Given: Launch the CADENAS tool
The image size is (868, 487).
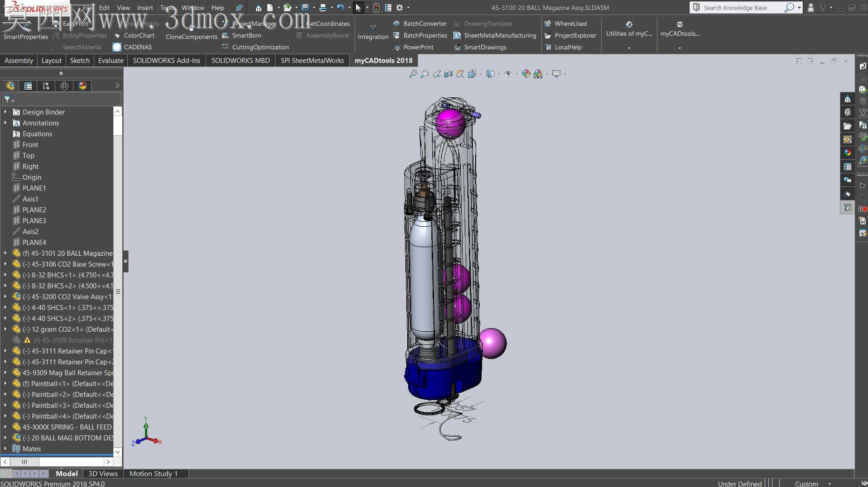Looking at the screenshot, I should tap(132, 47).
